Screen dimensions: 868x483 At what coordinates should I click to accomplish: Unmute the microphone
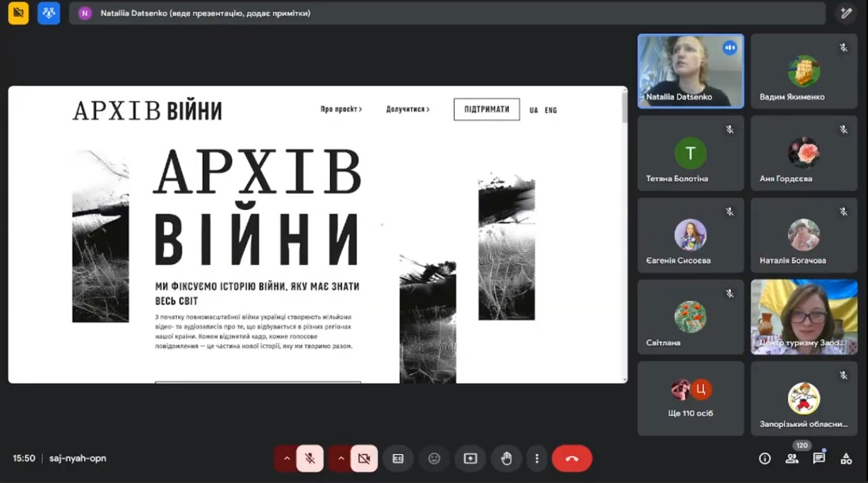tap(310, 458)
